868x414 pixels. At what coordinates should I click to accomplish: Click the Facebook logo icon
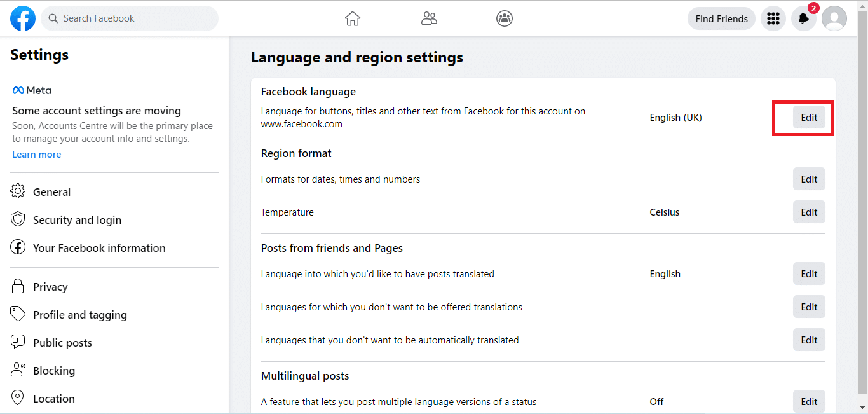(23, 18)
